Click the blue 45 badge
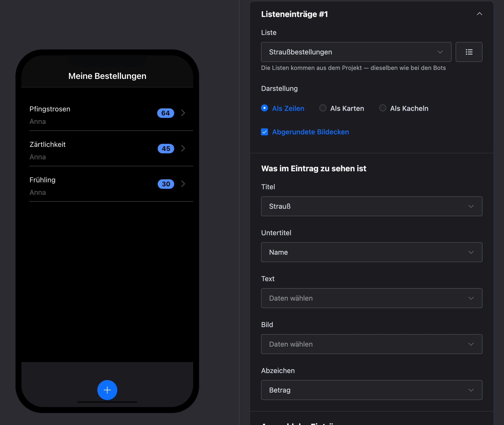 [166, 149]
